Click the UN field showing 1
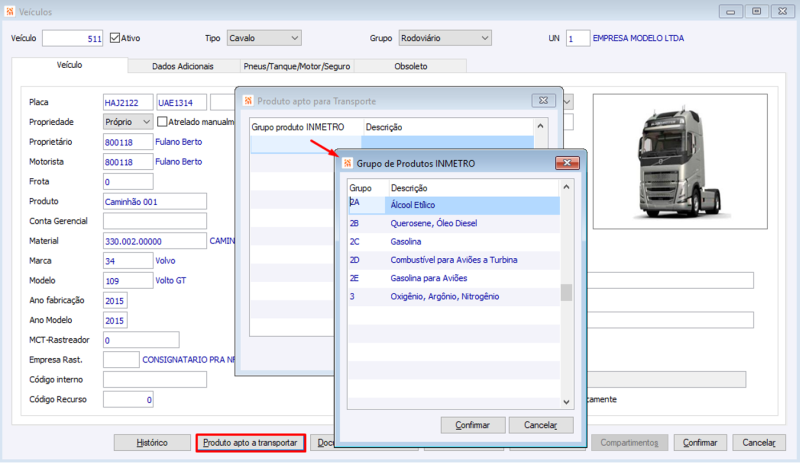 [x=578, y=38]
